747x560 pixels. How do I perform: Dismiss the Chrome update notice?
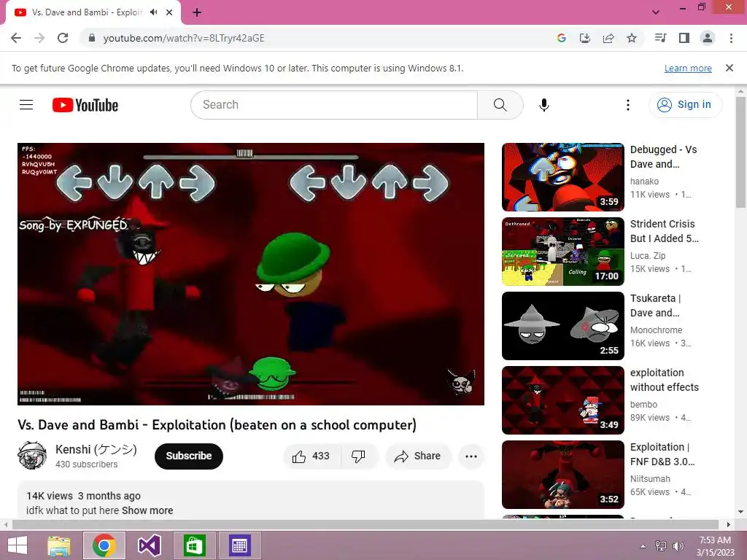click(729, 68)
